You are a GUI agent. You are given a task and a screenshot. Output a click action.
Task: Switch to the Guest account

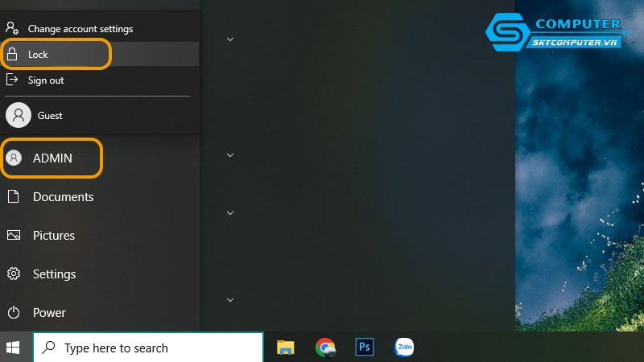point(99,115)
